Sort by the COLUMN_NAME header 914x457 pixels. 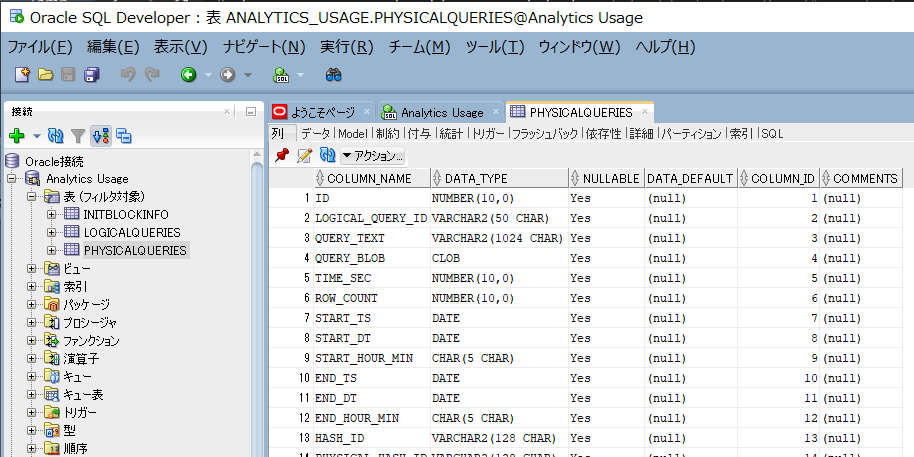pyautogui.click(x=372, y=178)
